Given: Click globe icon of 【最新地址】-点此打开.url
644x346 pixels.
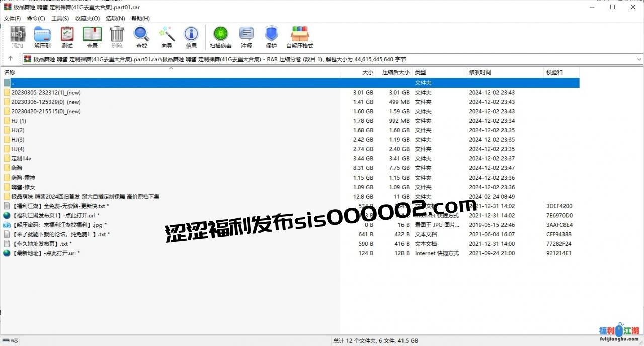Looking at the screenshot, I should coord(7,253).
